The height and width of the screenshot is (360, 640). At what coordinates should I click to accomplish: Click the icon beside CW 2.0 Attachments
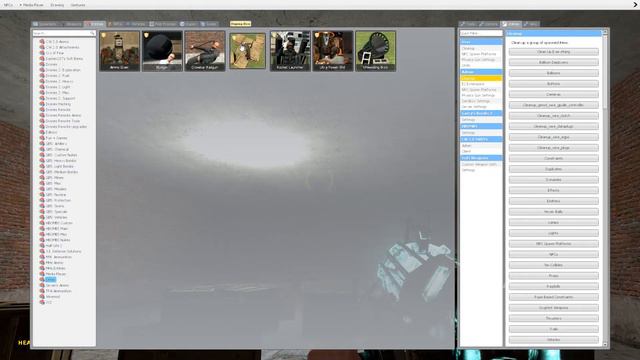[42, 47]
